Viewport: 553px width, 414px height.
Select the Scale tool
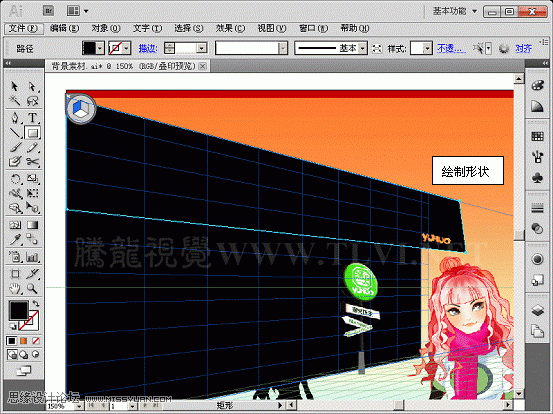click(x=32, y=179)
